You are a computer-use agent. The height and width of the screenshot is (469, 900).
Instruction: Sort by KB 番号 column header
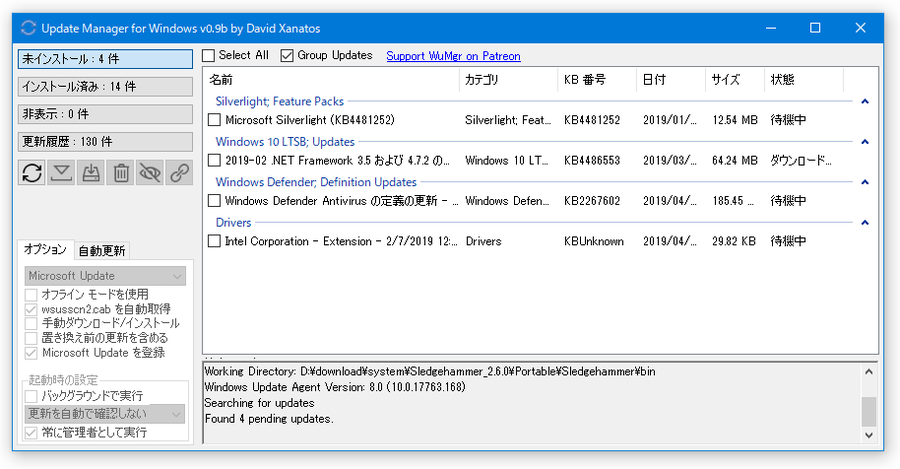pyautogui.click(x=597, y=80)
